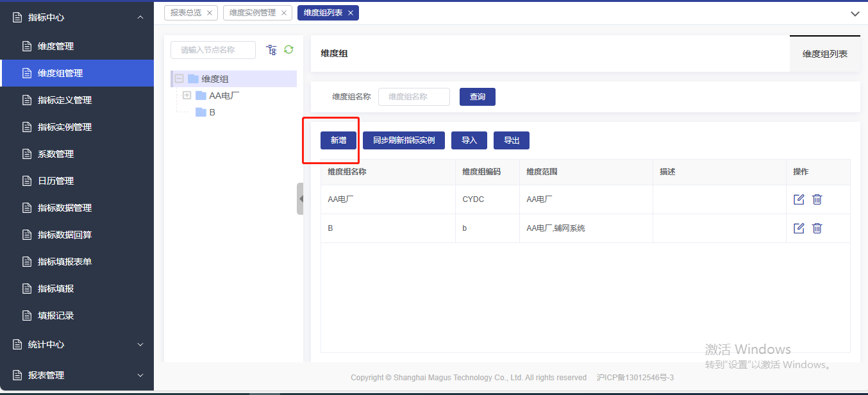The height and width of the screenshot is (395, 868).
Task: Switch to the 维度实例管理 tab
Action: tap(252, 13)
